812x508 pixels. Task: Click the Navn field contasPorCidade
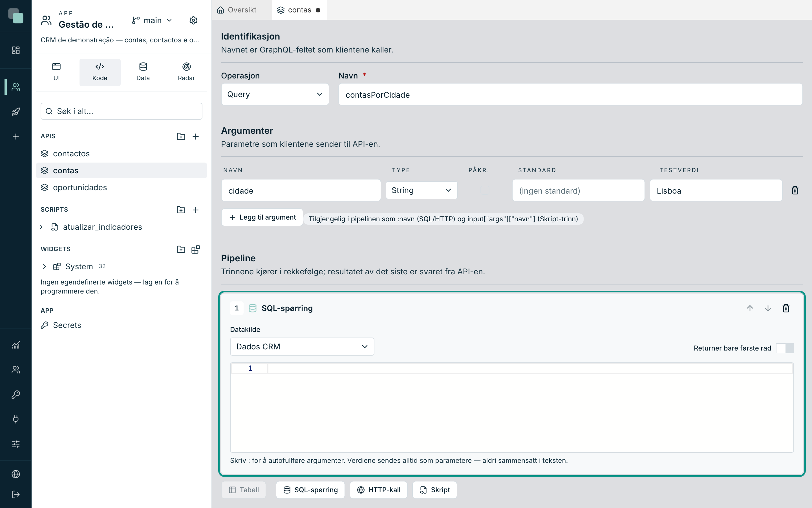coord(570,95)
